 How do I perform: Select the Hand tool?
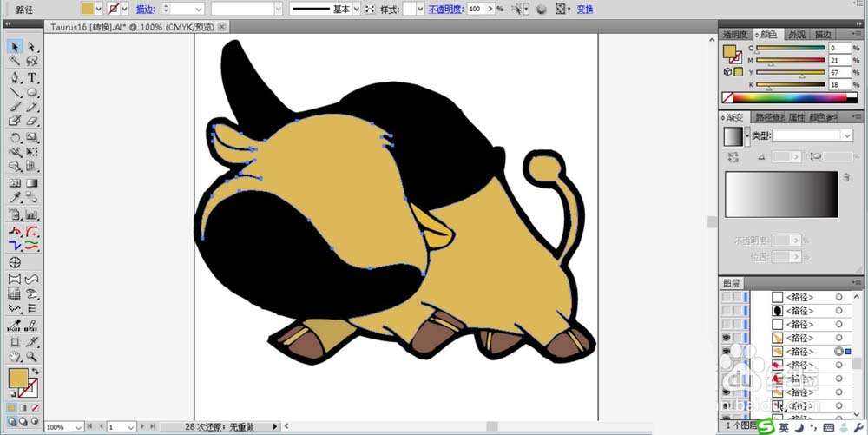[x=15, y=357]
